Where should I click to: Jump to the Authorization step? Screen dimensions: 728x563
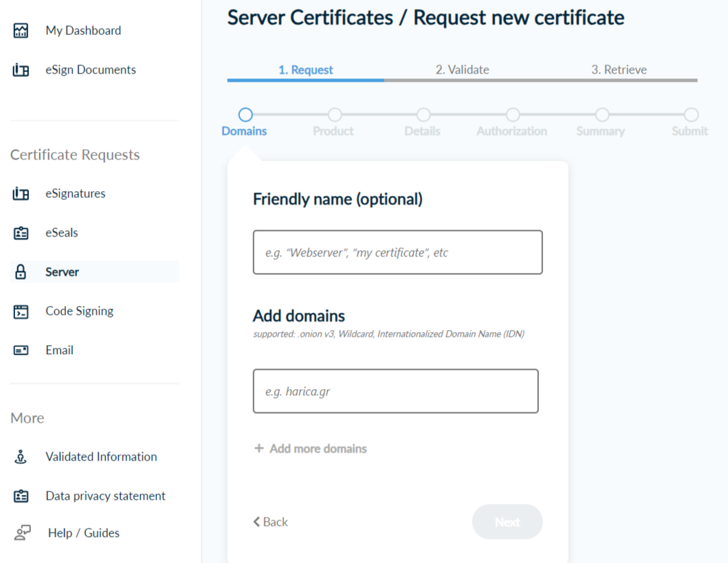512,115
